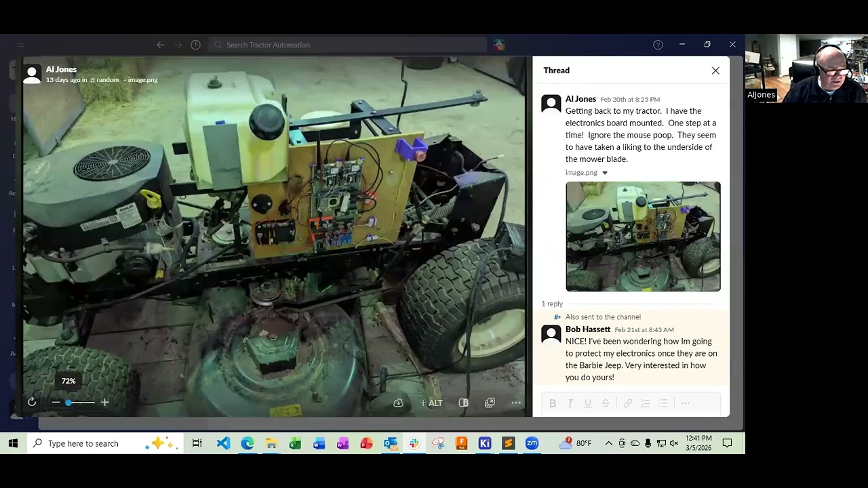Toggle bulleted list in reply box
This screenshot has width=868, height=488.
point(663,403)
